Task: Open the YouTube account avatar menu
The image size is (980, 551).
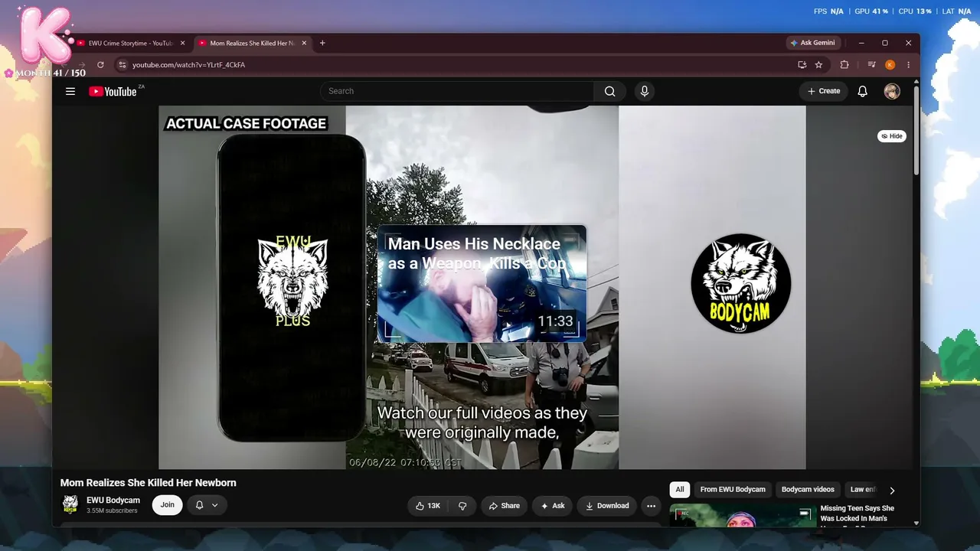Action: tap(892, 91)
